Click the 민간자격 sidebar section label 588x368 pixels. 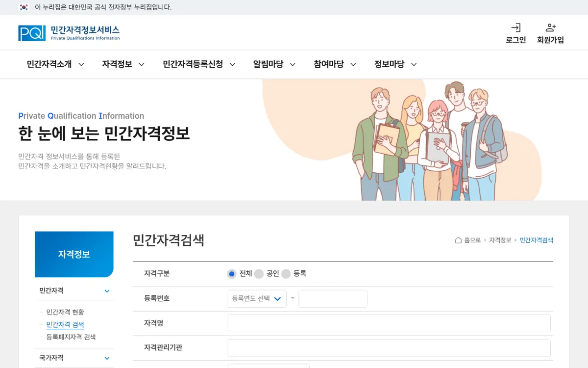[51, 290]
